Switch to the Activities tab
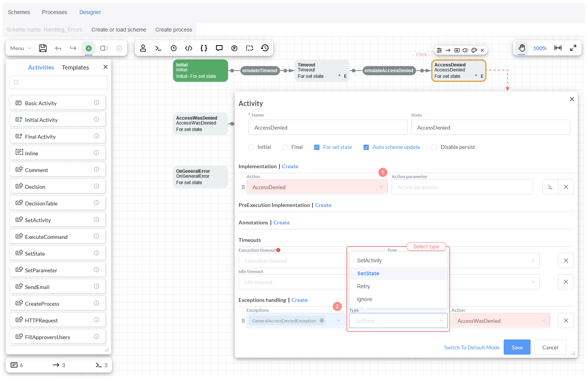This screenshot has width=588, height=382. tap(41, 67)
